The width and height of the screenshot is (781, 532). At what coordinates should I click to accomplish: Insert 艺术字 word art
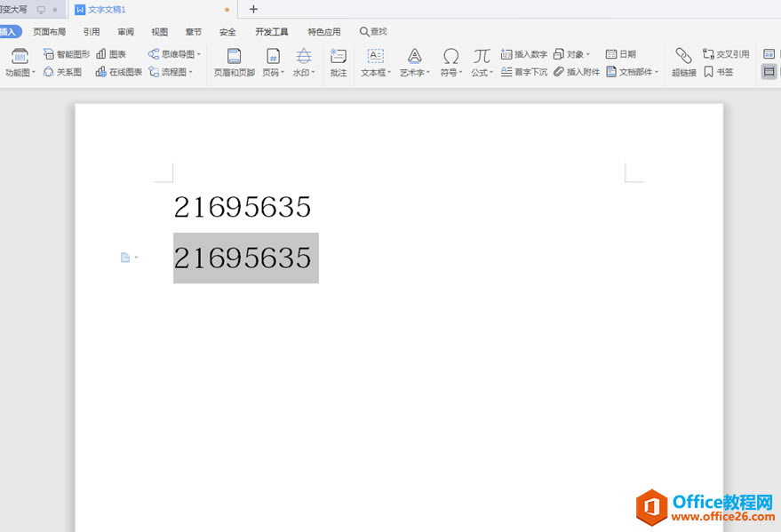click(414, 61)
